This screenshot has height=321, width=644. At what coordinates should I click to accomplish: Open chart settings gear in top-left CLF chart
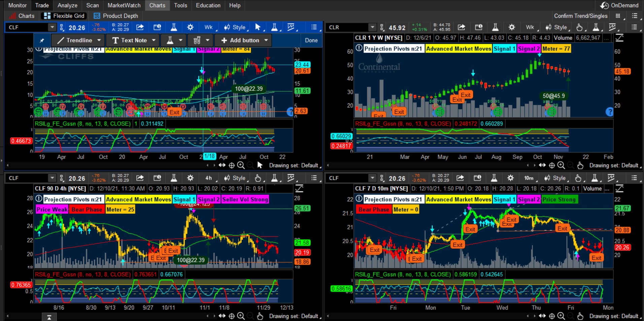(190, 27)
